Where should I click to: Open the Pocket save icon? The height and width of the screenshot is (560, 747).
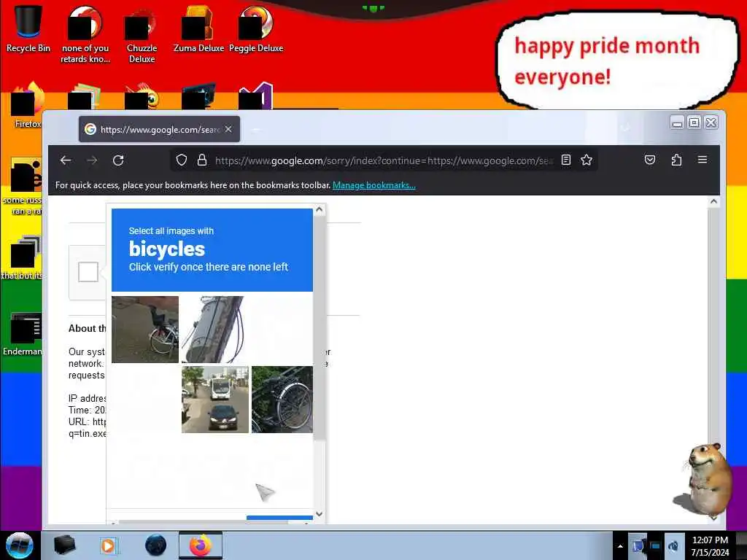click(650, 160)
